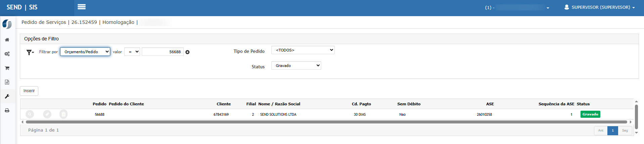The image size is (644, 144).
Task: Click the Cd. Pagto column header
Action: 361,104
